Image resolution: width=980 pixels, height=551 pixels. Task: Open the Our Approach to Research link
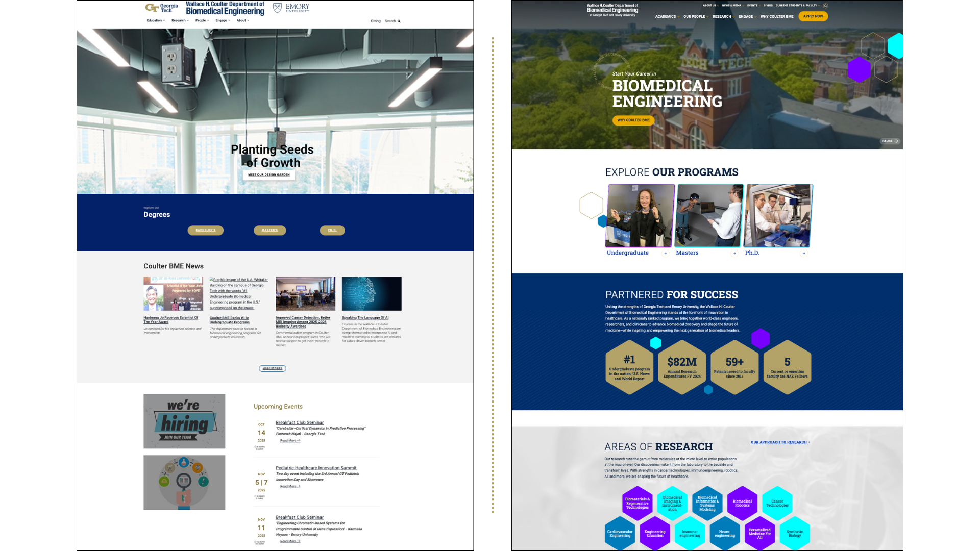pos(779,442)
